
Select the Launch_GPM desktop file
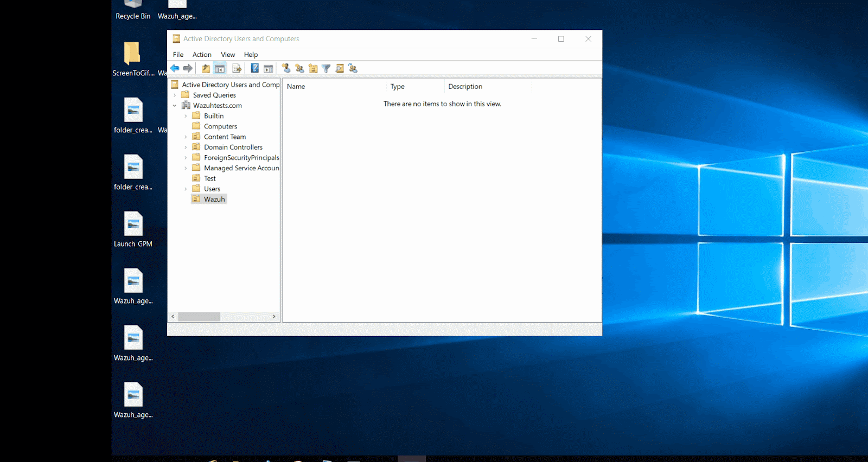point(133,229)
